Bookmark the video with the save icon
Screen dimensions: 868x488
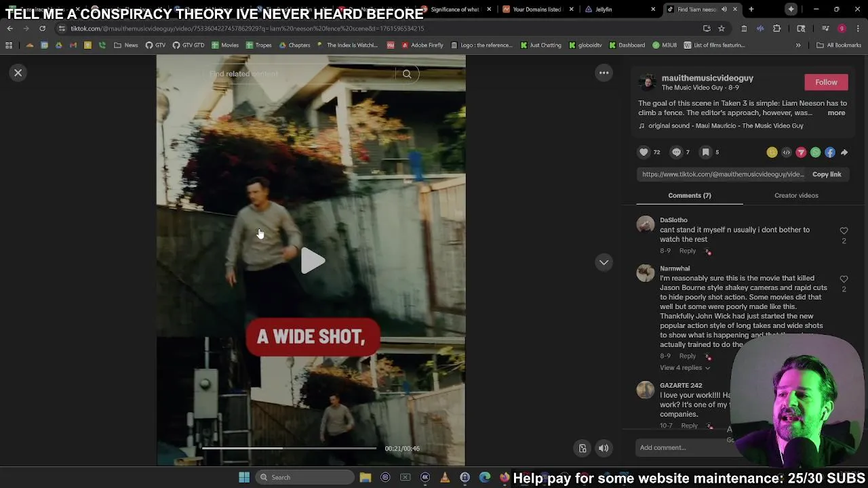(x=705, y=152)
